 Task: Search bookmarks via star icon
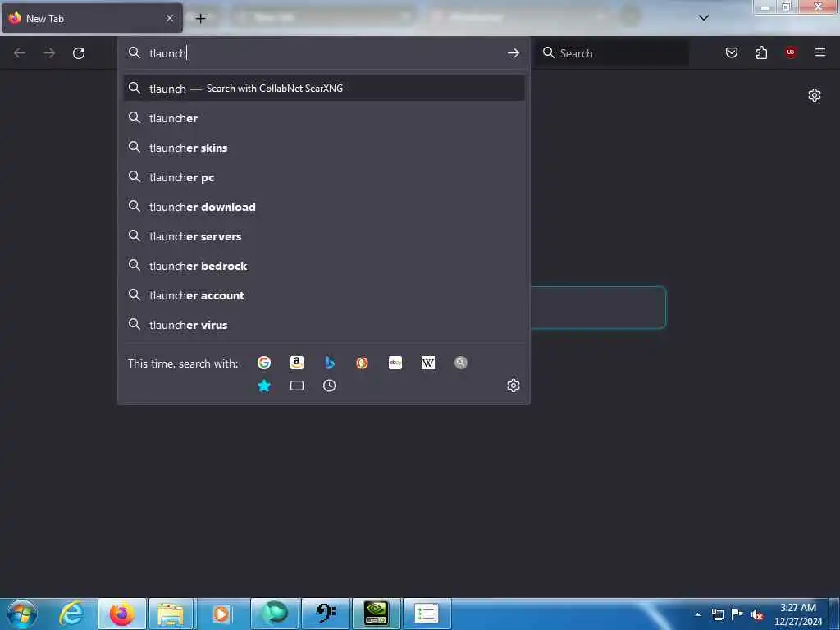click(263, 386)
